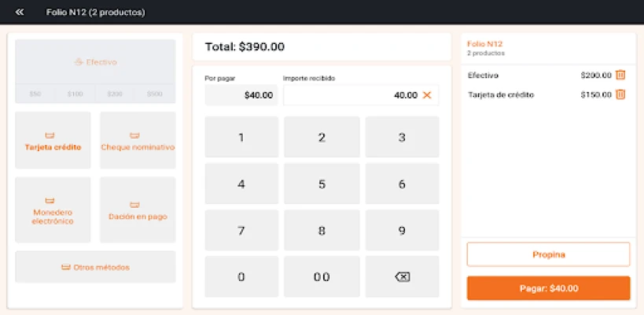Clear the Importe recibido amount
The width and height of the screenshot is (644, 315).
pos(427,95)
